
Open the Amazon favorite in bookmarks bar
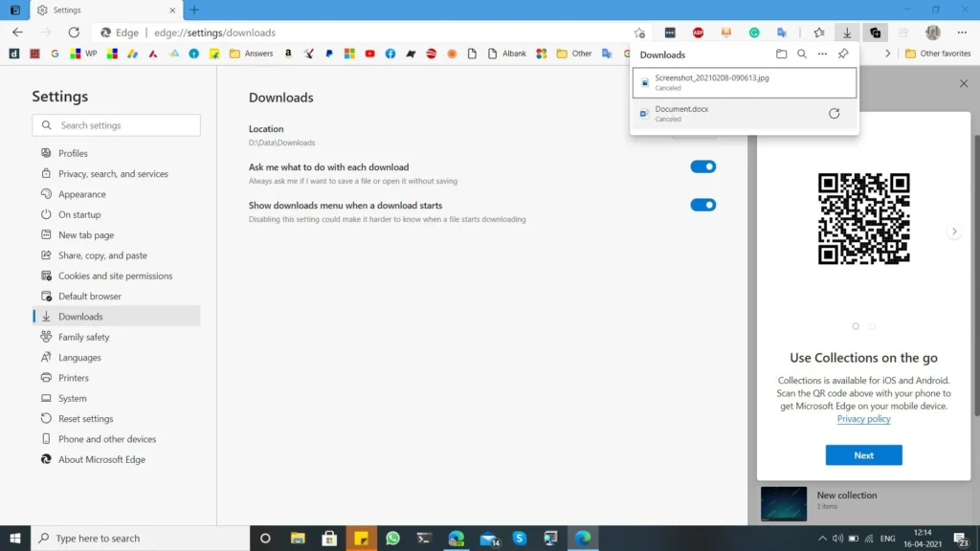288,54
